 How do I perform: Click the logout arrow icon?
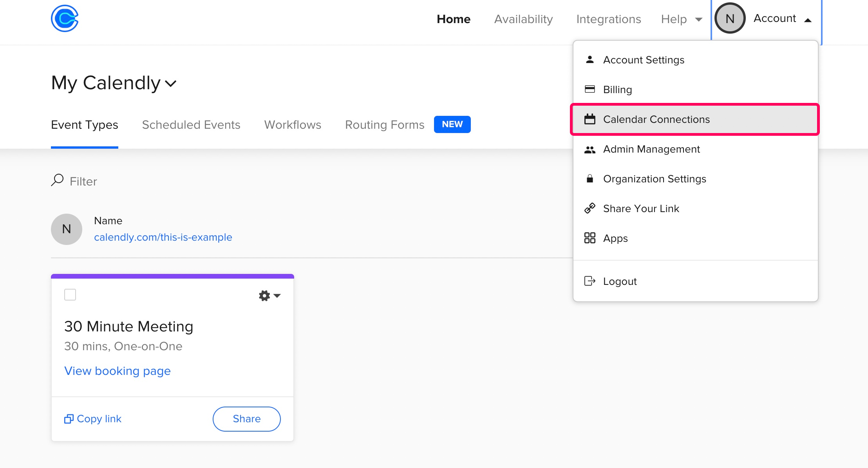[x=590, y=281]
